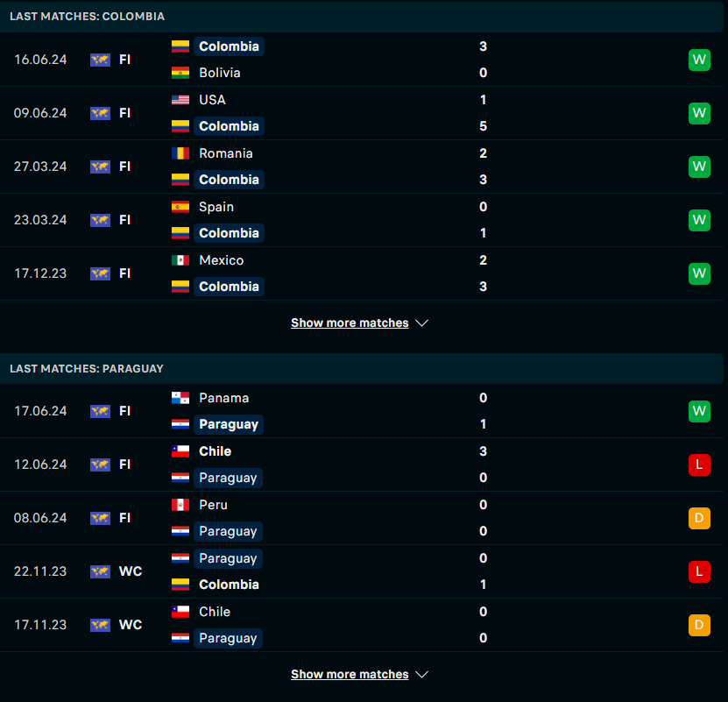Expand more matches under Paraguay section
The width and height of the screenshot is (728, 702).
click(350, 675)
